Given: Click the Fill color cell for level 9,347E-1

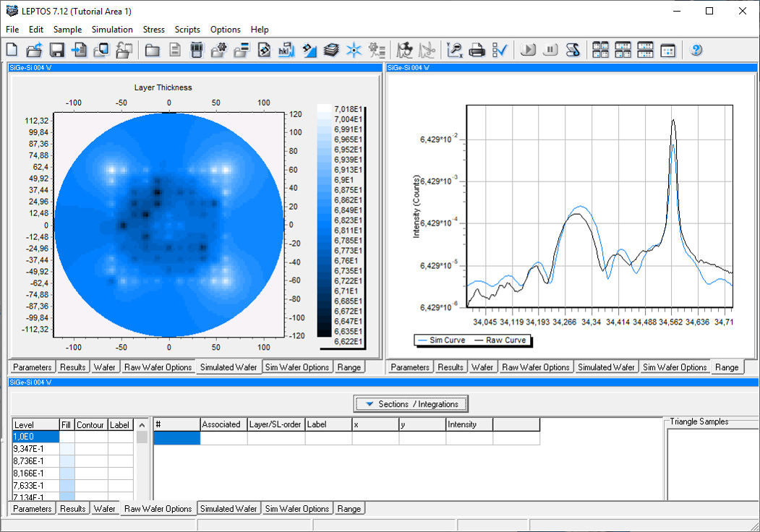Looking at the screenshot, I should tap(67, 449).
